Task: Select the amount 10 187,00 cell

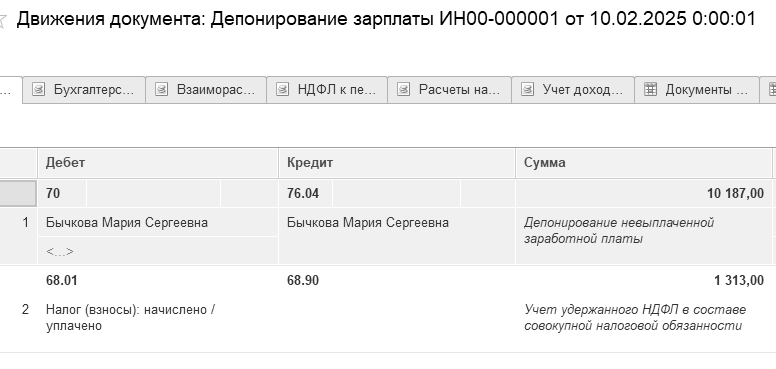Action: pyautogui.click(x=644, y=193)
